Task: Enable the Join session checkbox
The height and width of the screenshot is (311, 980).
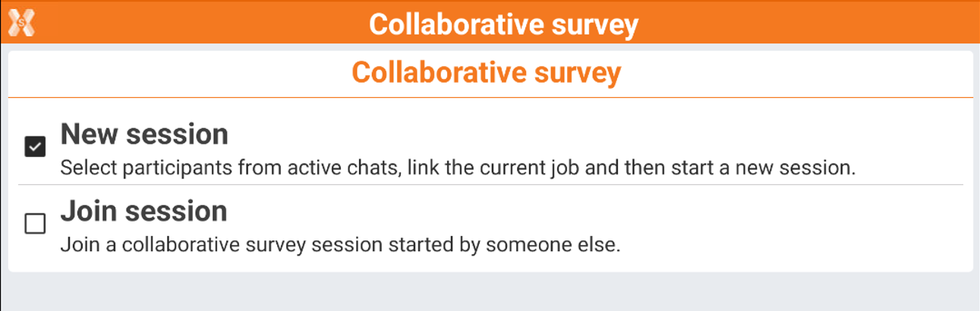Action: click(35, 224)
